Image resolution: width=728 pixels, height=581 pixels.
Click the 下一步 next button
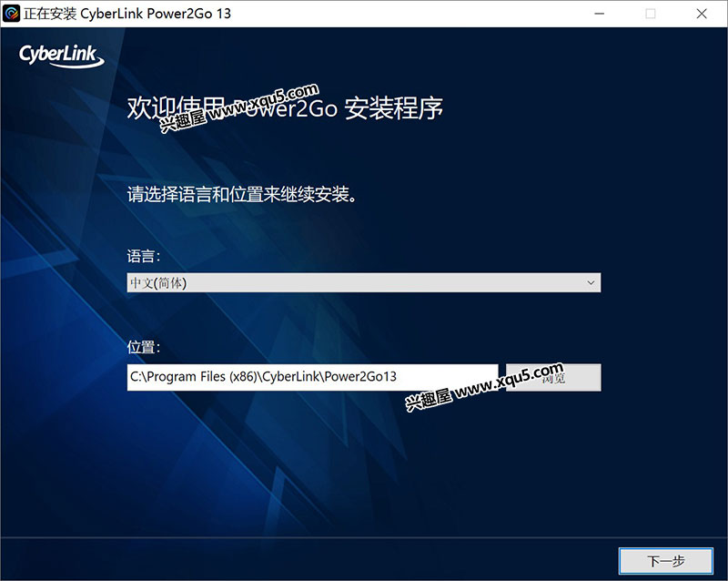(666, 561)
